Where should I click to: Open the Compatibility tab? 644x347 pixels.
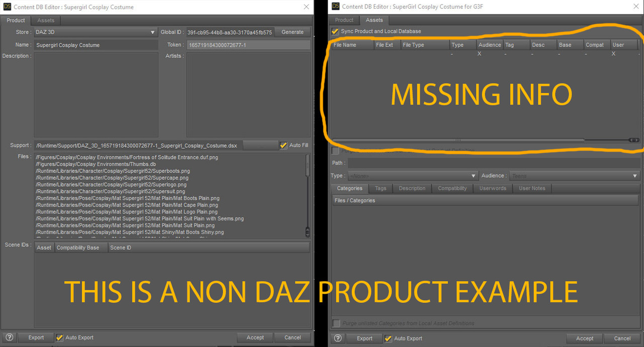point(452,189)
